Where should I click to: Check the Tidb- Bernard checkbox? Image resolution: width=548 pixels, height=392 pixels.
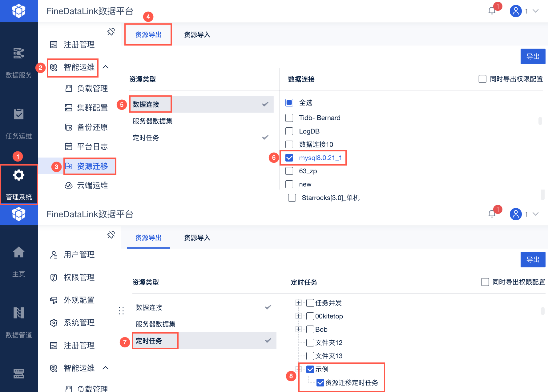coord(289,118)
